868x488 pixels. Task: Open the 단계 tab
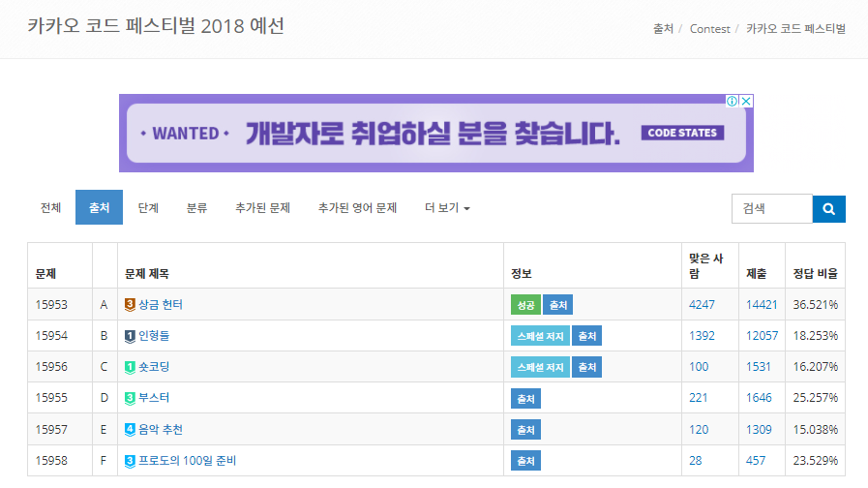(x=148, y=208)
